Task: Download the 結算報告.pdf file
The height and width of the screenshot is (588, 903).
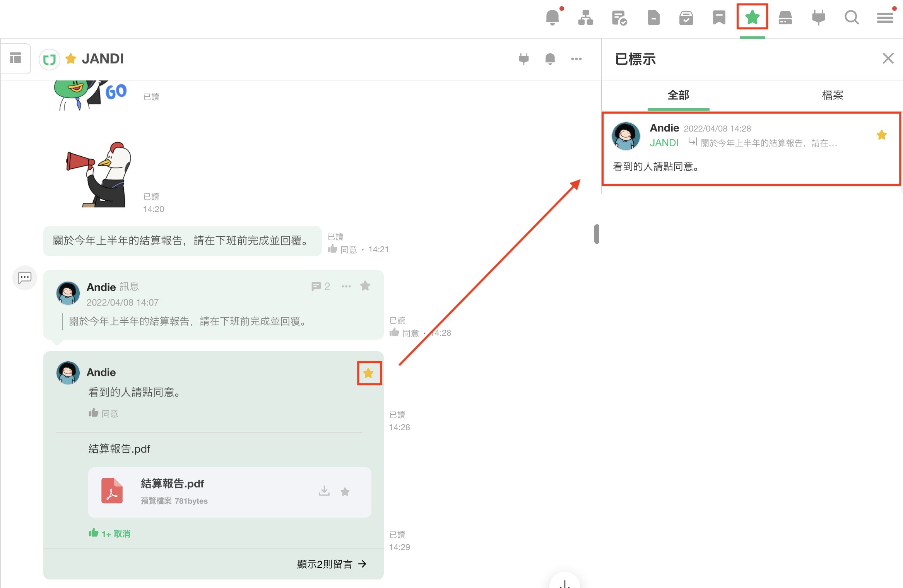Action: [324, 491]
